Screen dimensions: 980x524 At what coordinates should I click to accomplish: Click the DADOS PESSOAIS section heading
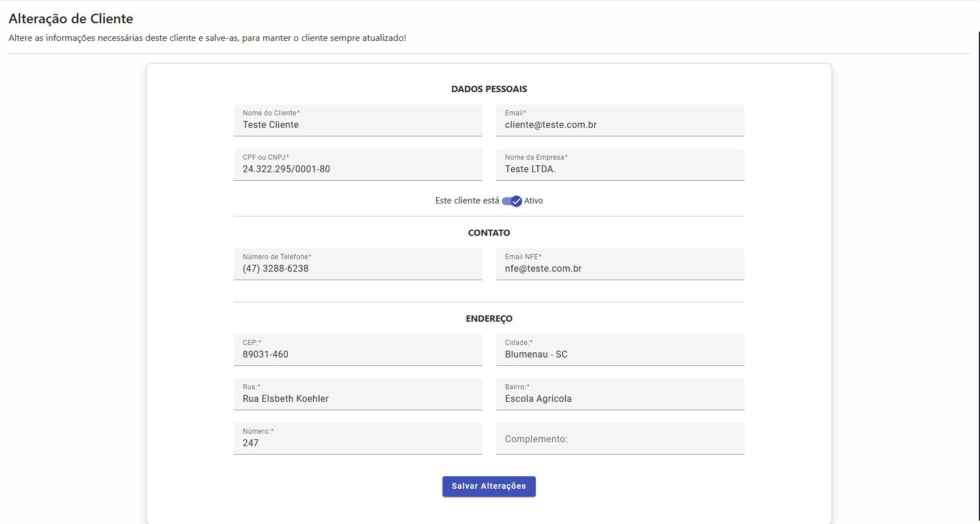[489, 89]
